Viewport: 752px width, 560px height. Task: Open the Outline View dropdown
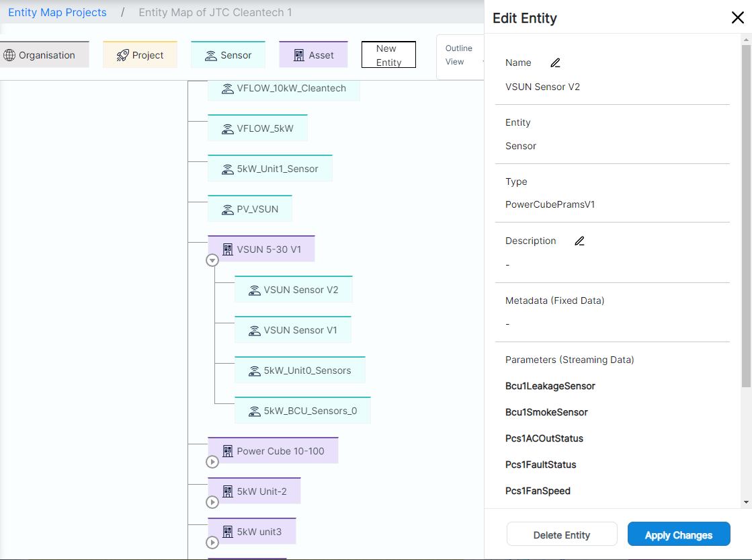tap(459, 54)
